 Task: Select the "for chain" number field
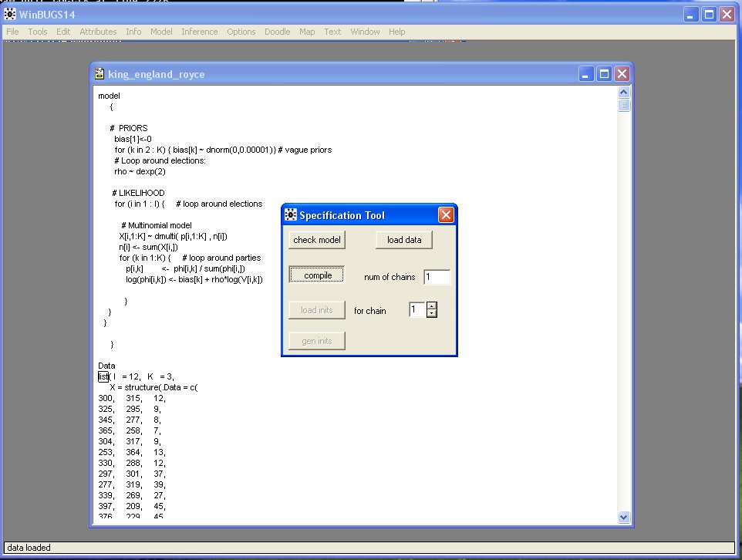(417, 310)
